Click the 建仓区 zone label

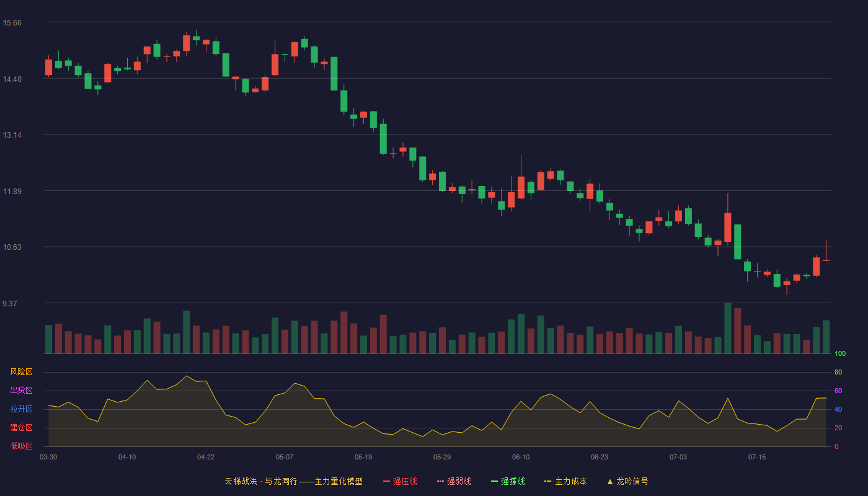click(21, 428)
